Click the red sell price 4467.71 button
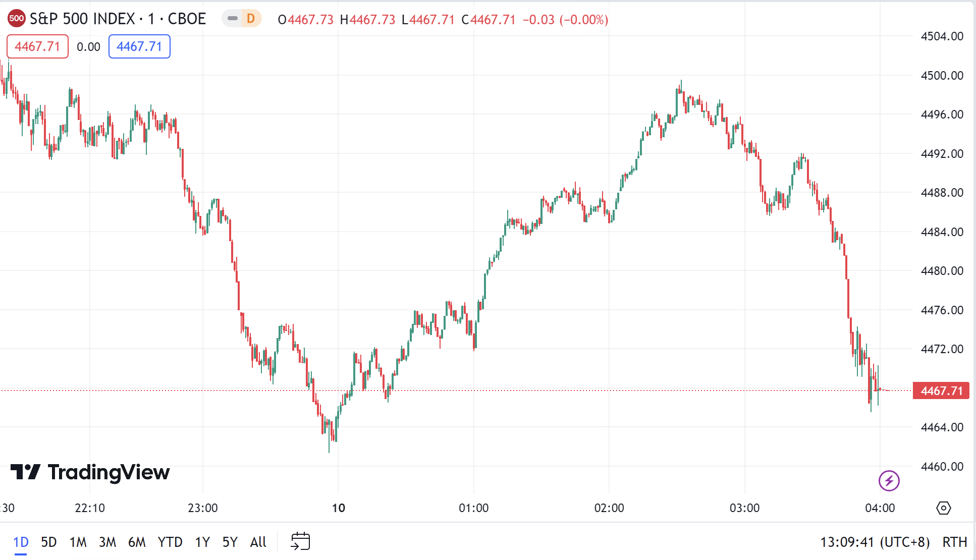The width and height of the screenshot is (976, 560). point(37,46)
